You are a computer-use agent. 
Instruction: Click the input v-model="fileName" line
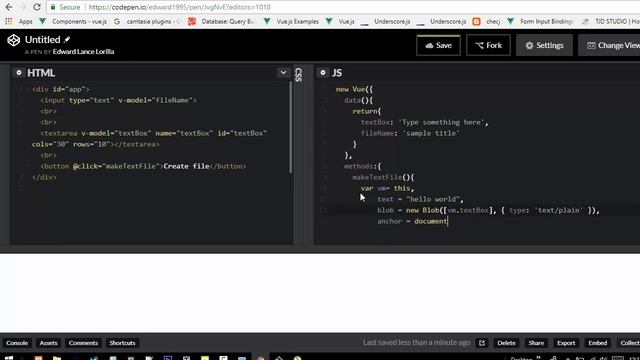pyautogui.click(x=118, y=100)
